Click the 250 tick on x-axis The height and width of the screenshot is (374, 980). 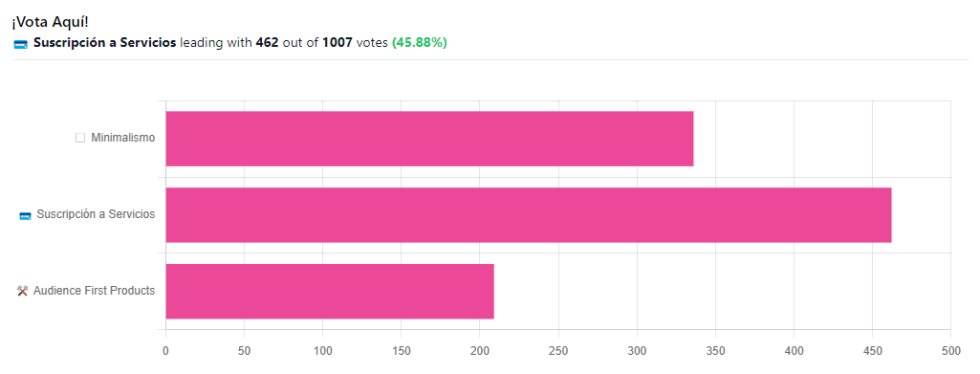point(558,351)
